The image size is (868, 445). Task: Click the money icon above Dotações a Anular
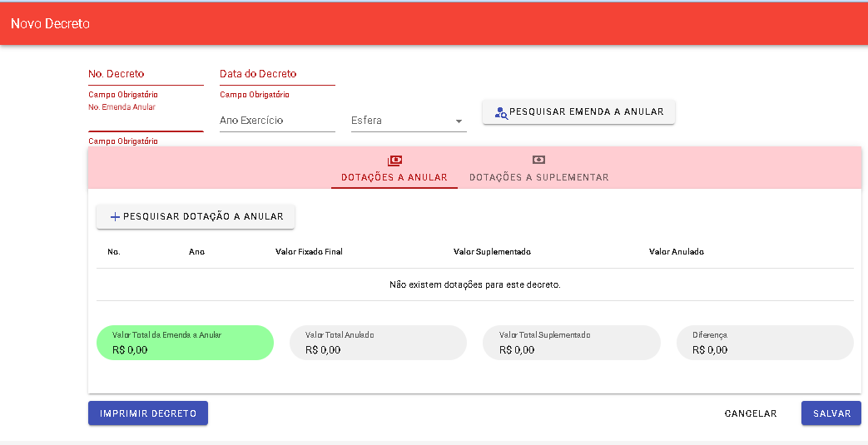coord(394,161)
